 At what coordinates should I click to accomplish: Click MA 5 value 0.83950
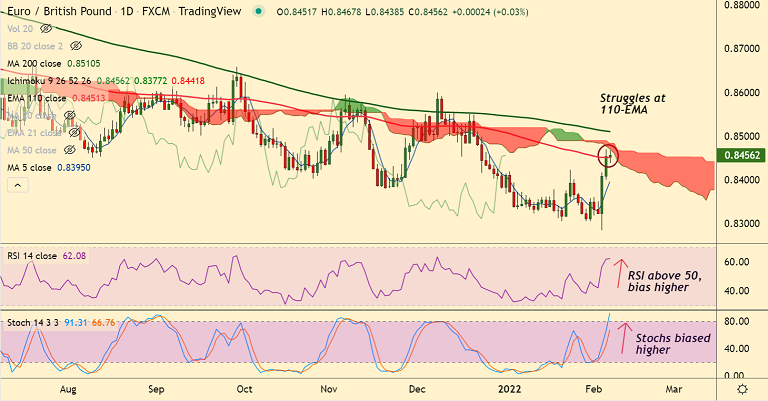pyautogui.click(x=74, y=167)
